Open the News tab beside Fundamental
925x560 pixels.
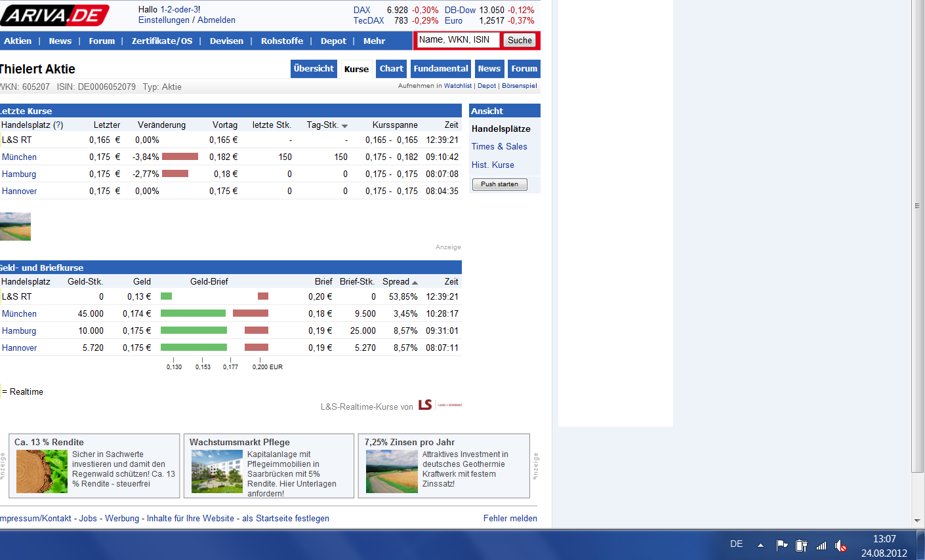click(489, 69)
